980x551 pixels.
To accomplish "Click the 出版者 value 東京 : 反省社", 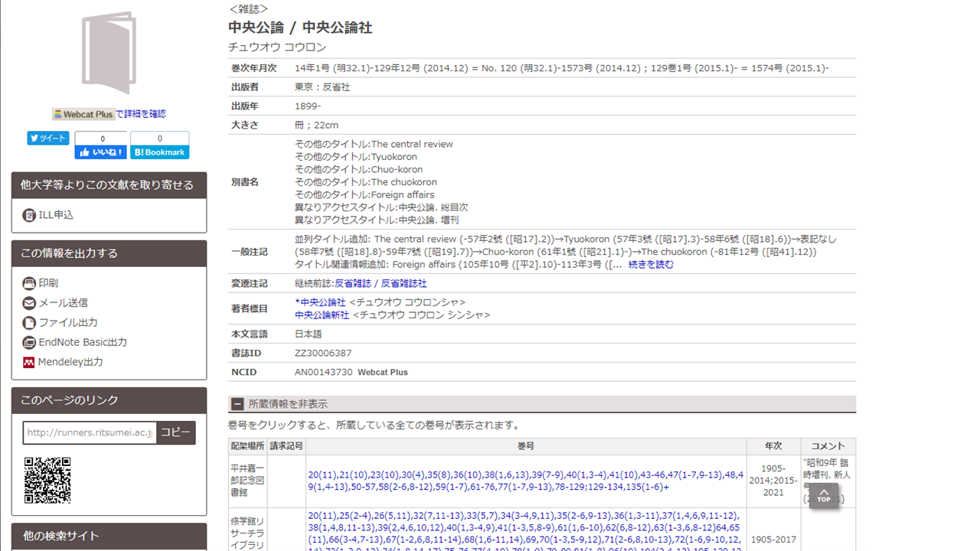I will tap(322, 87).
